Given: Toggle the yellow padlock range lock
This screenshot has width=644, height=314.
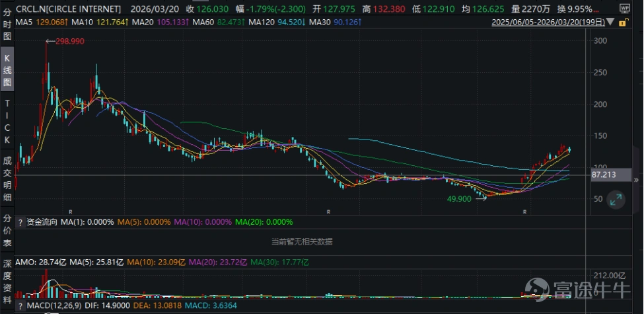Looking at the screenshot, I should [623, 22].
